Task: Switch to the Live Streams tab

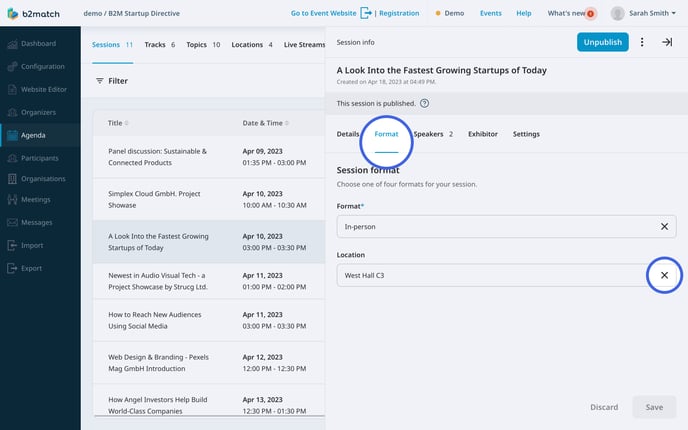Action: tap(304, 45)
